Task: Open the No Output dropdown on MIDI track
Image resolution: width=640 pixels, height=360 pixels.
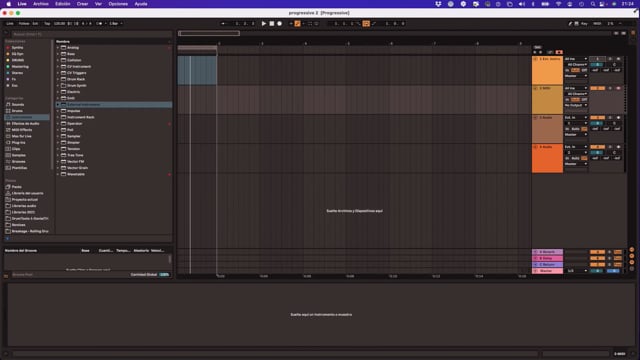Action: coord(576,105)
